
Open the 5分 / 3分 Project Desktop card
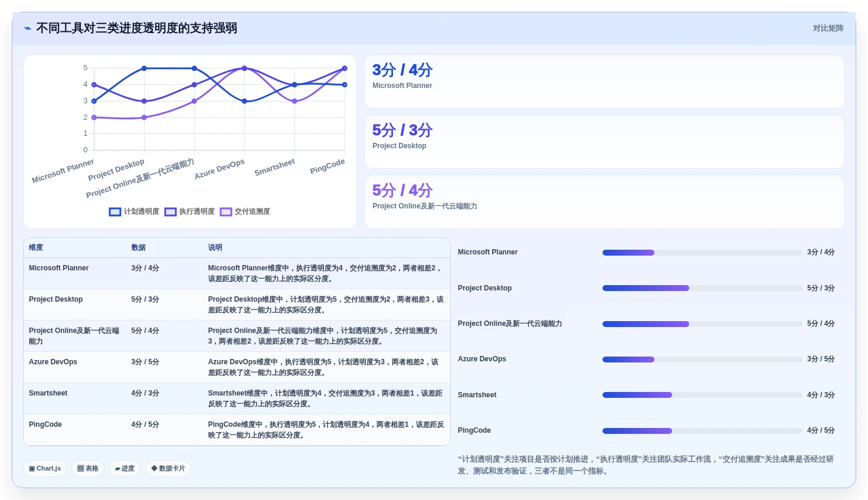coord(604,142)
